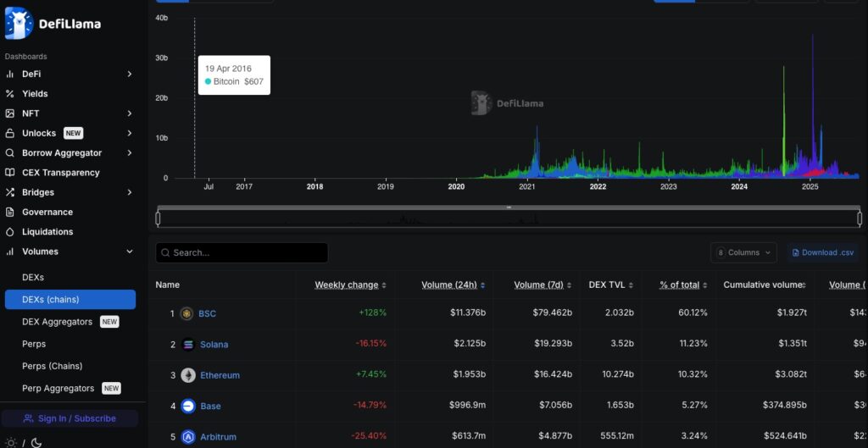
Task: Sort by Volume (7d) column
Action: pos(543,285)
